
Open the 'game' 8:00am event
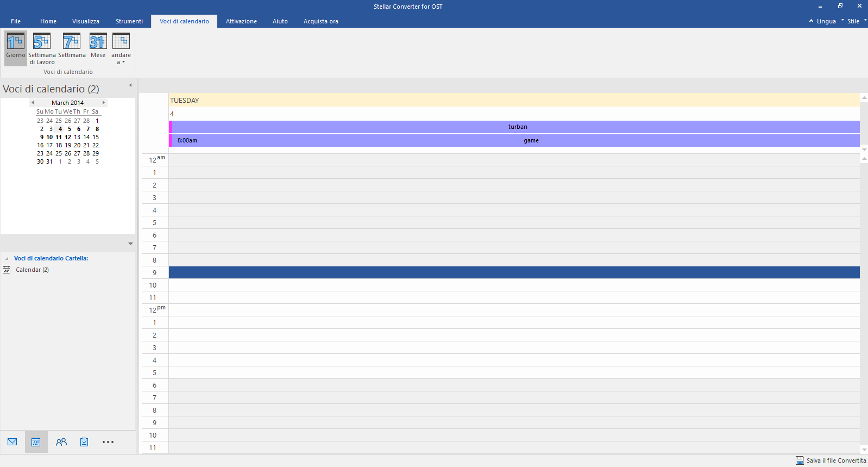pyautogui.click(x=514, y=140)
